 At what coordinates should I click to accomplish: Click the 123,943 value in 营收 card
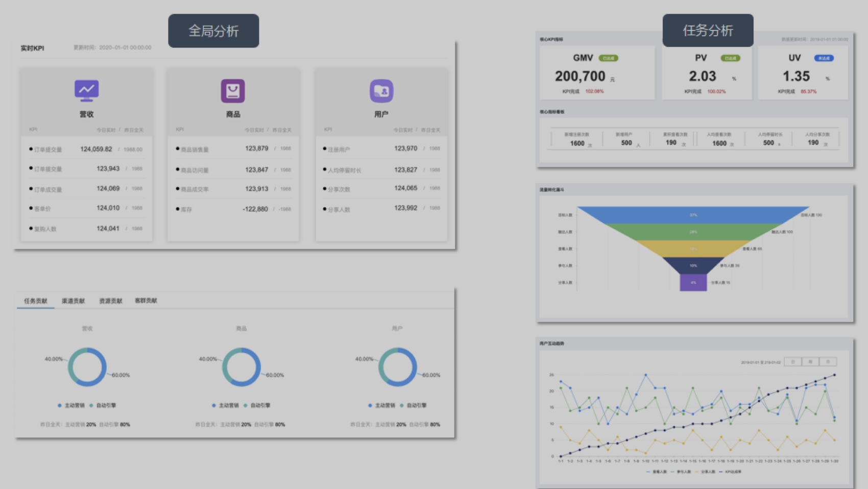coord(108,168)
